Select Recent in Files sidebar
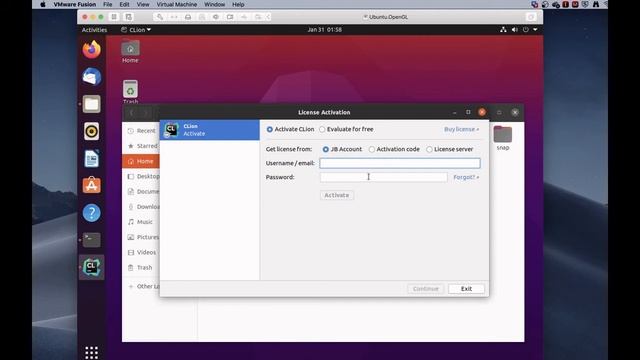The image size is (640, 360). tap(141, 131)
